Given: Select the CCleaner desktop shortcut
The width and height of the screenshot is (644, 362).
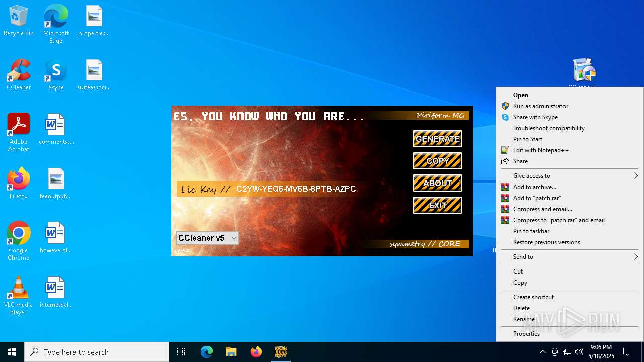Looking at the screenshot, I should (19, 75).
